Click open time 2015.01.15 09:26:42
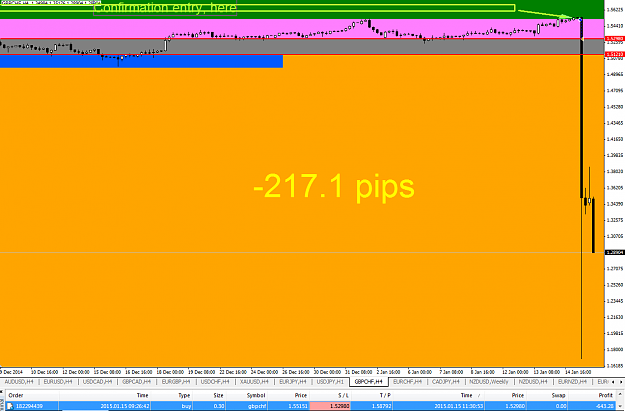 point(125,406)
